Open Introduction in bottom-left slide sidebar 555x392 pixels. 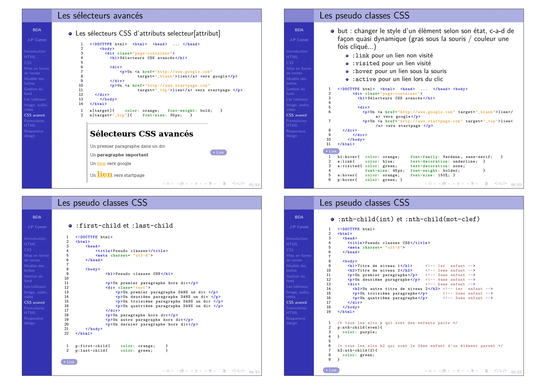35,239
